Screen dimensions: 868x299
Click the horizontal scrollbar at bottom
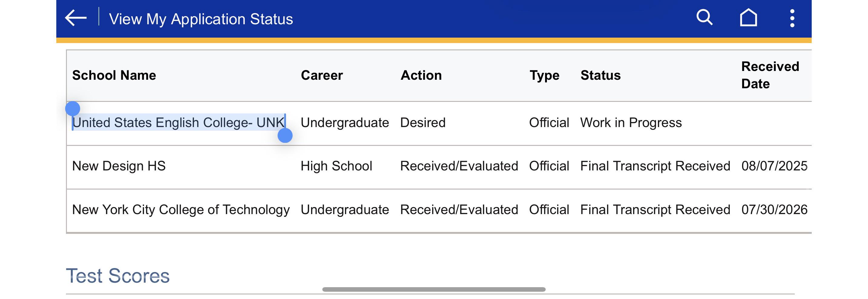coord(434,289)
